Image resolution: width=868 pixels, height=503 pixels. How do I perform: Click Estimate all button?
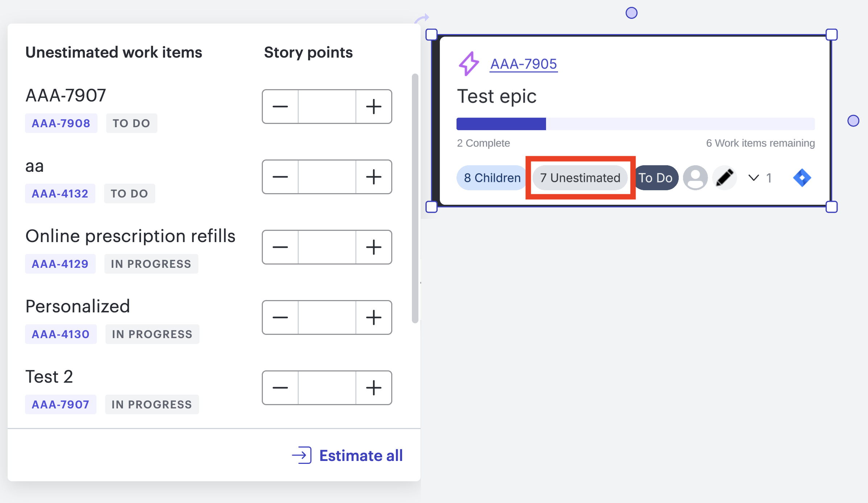[x=347, y=456]
